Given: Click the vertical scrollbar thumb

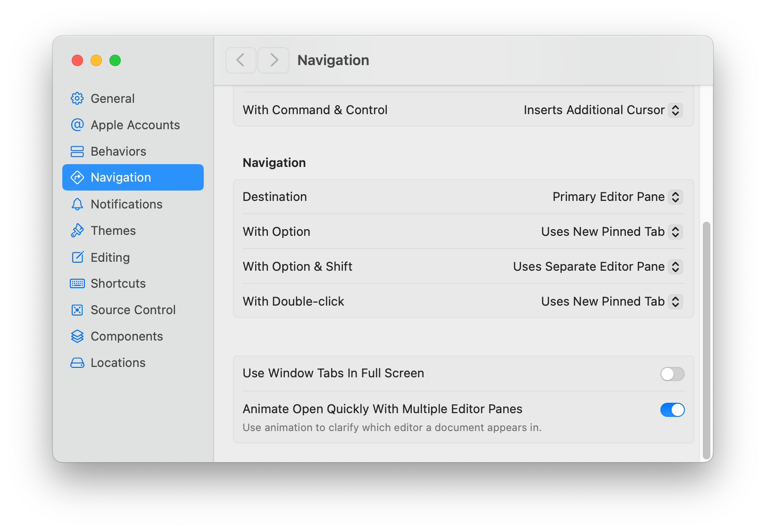Looking at the screenshot, I should (x=706, y=340).
